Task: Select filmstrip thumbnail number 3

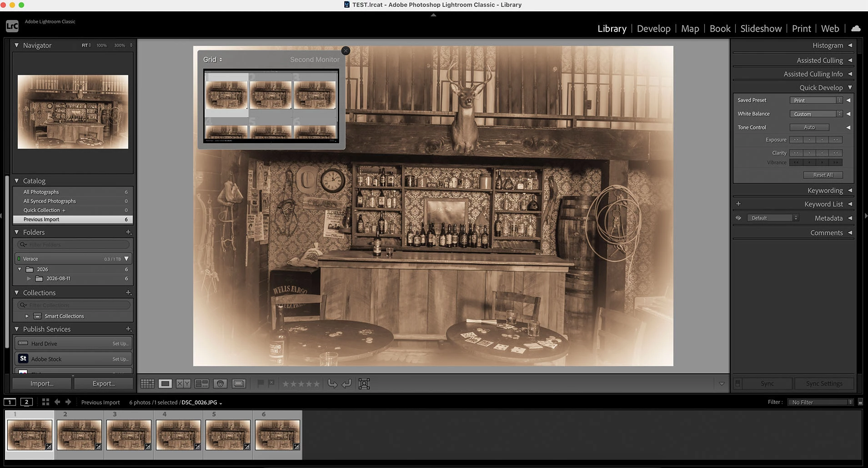Action: [129, 435]
